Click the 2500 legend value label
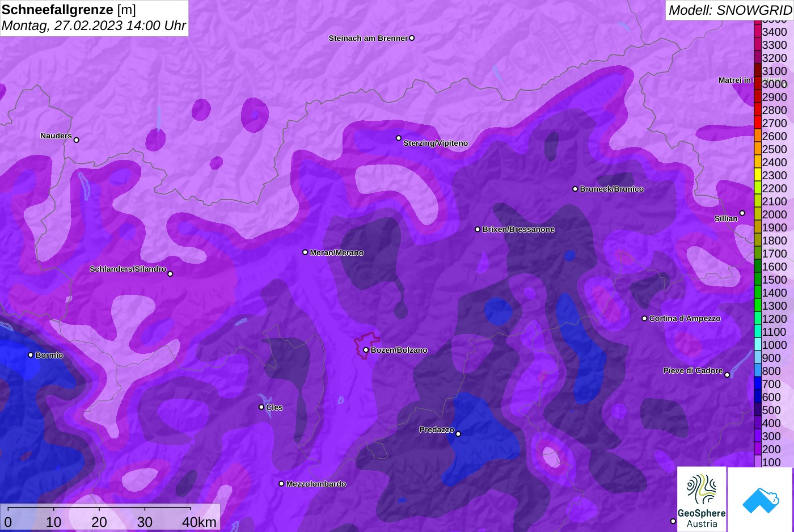This screenshot has width=794, height=532. pos(775,149)
